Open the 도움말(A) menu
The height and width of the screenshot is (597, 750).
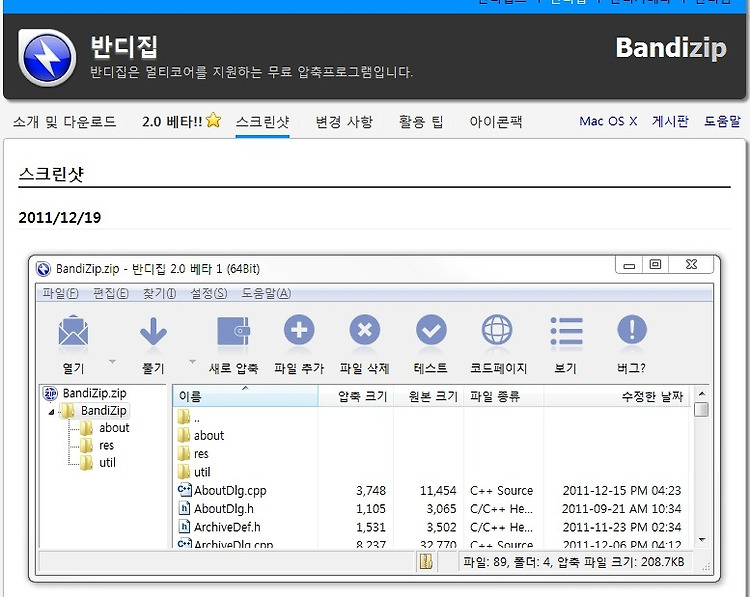click(266, 293)
